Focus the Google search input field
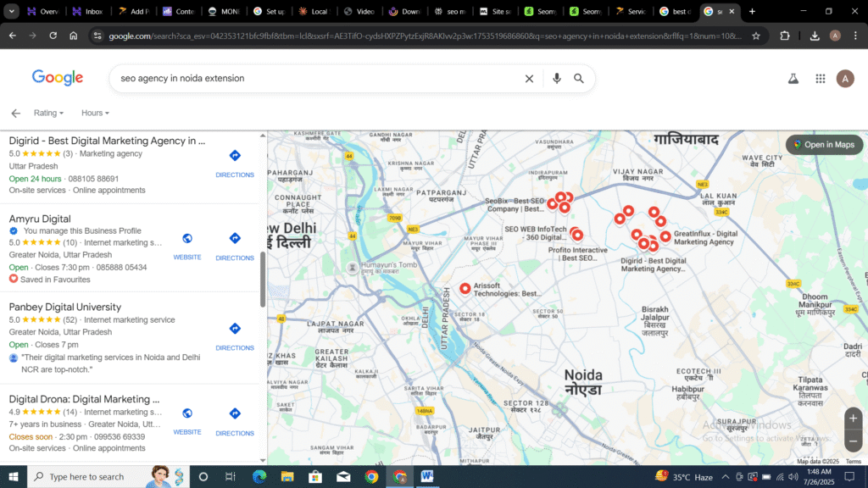Image resolution: width=868 pixels, height=488 pixels. (x=319, y=79)
